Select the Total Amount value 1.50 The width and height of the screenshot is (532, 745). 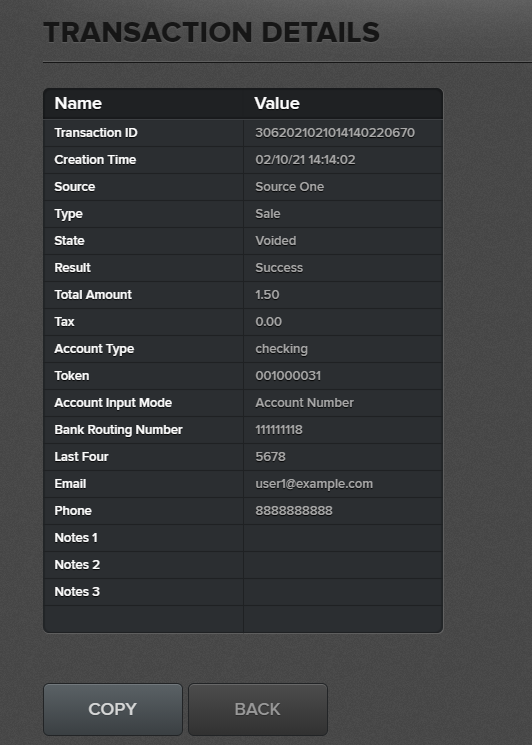point(267,295)
